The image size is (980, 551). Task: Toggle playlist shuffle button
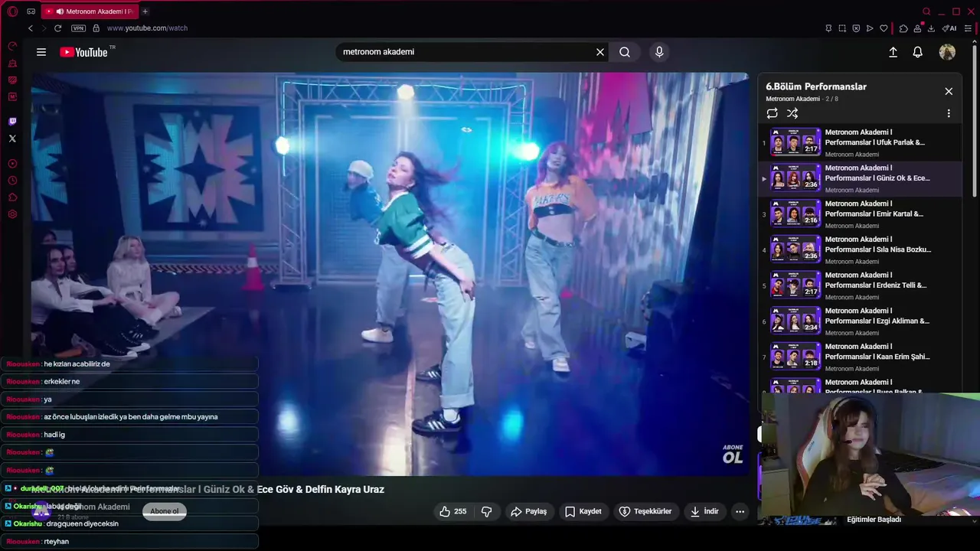point(792,113)
